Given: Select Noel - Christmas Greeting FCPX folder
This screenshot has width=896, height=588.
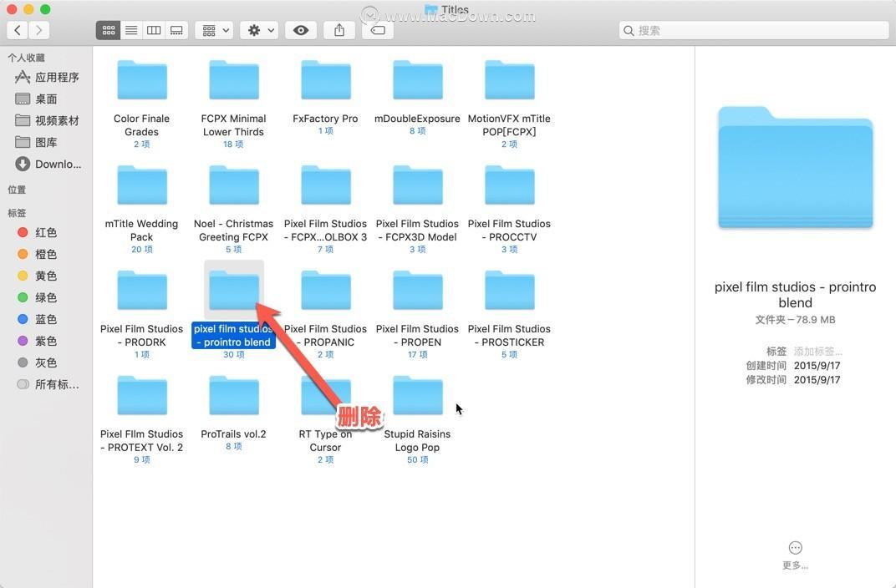Looking at the screenshot, I should (234, 185).
